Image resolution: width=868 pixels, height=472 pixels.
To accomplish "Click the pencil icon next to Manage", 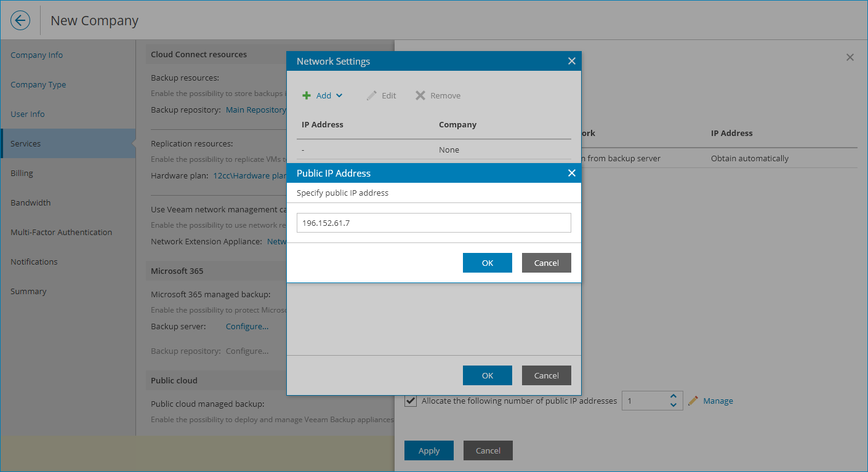I will (x=693, y=401).
